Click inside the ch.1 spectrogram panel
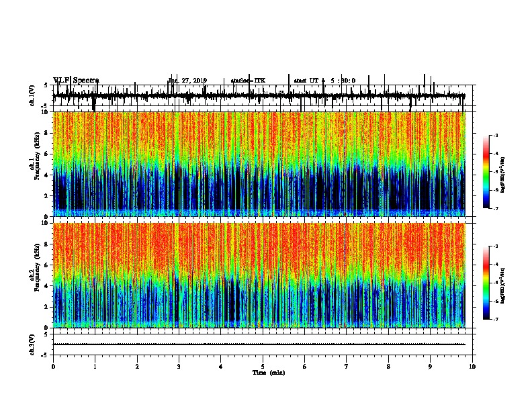This screenshot has width=532, height=411. pos(259,164)
